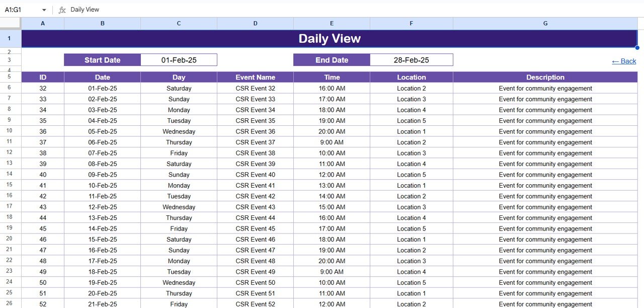Select the Time value 16:00 AM cell
The width and height of the screenshot is (644, 308).
click(332, 88)
